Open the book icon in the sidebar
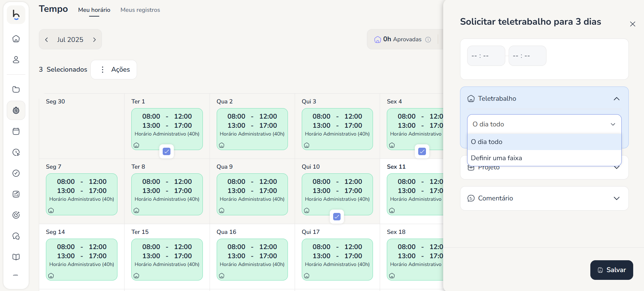 16,257
